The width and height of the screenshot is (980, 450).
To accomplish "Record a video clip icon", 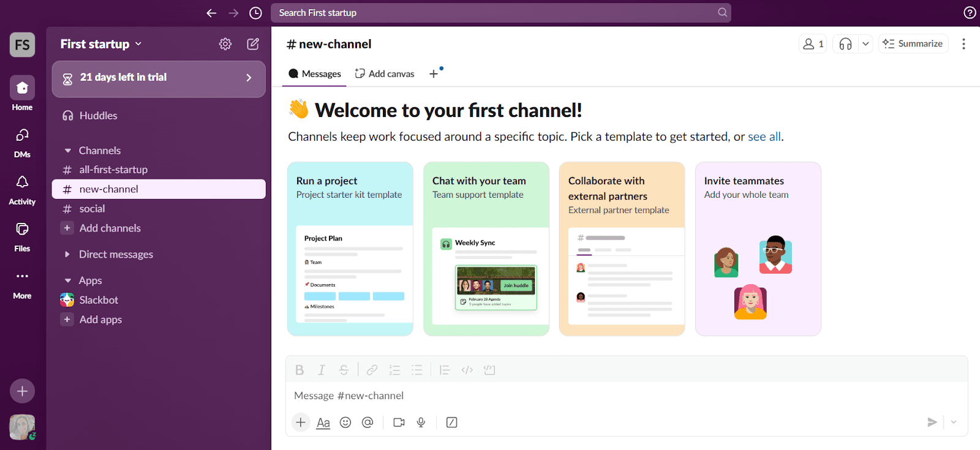I will coord(399,422).
